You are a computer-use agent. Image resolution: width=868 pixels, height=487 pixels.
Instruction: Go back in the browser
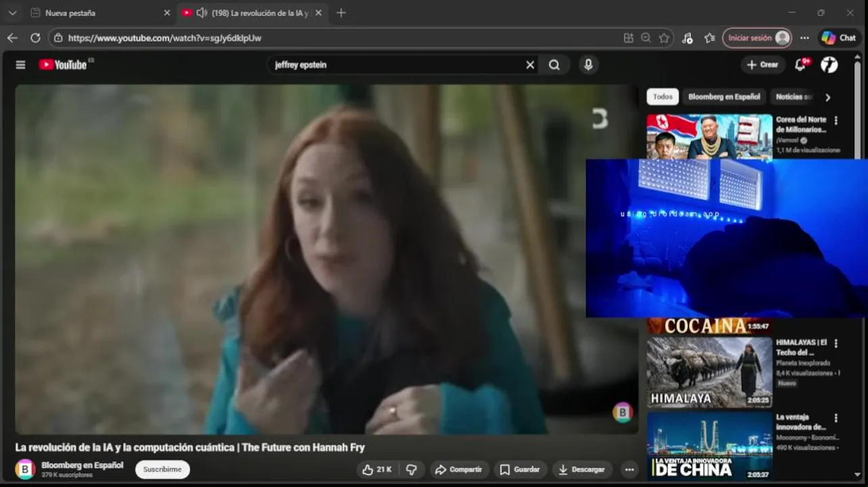point(12,38)
